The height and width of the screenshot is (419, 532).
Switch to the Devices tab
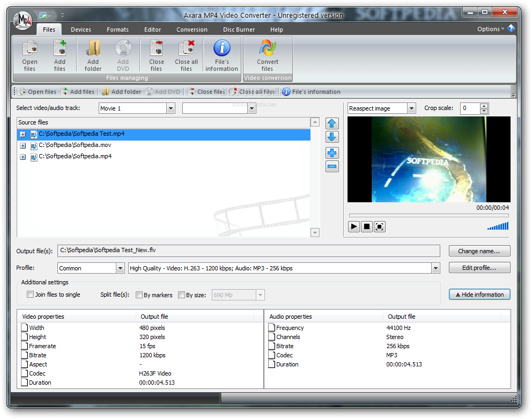(x=81, y=30)
